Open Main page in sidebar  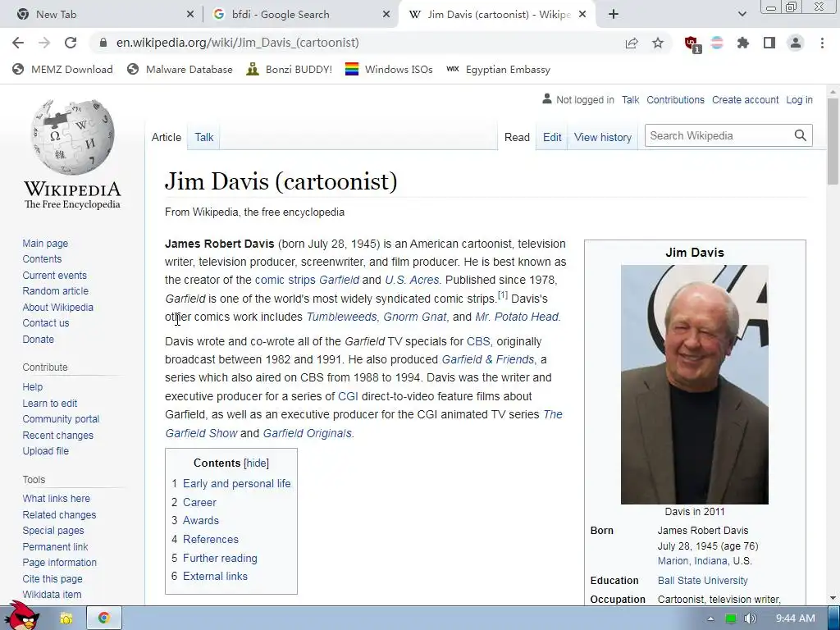tap(45, 243)
